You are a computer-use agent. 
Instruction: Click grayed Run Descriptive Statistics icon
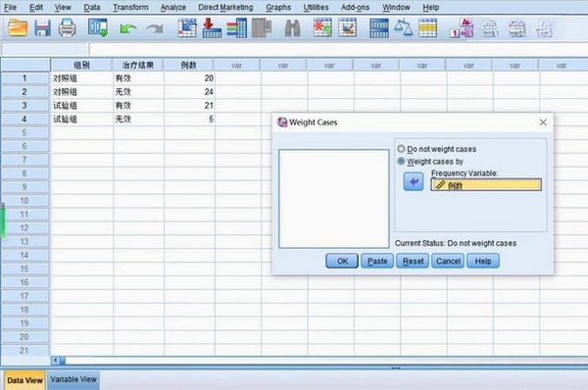262,28
